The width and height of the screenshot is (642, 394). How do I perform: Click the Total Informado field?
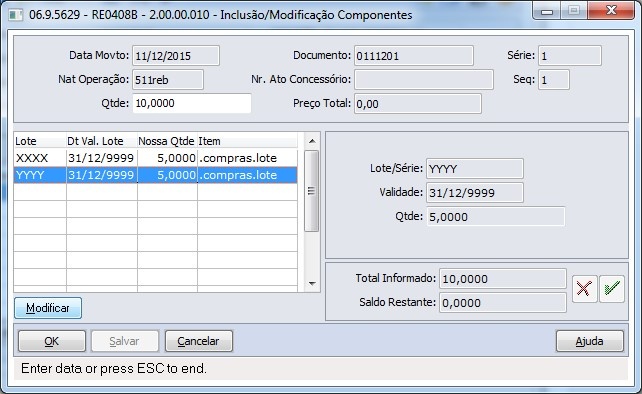tap(503, 279)
